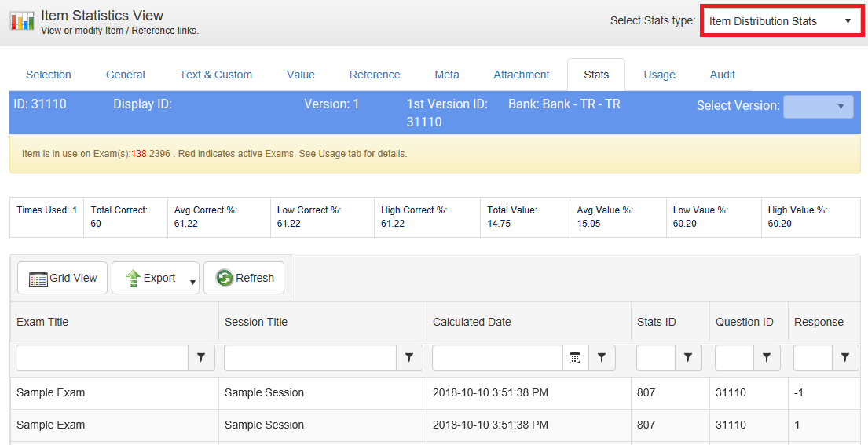Open the Select Stats type dropdown
Viewport: 868px width, 445px height.
(x=780, y=21)
